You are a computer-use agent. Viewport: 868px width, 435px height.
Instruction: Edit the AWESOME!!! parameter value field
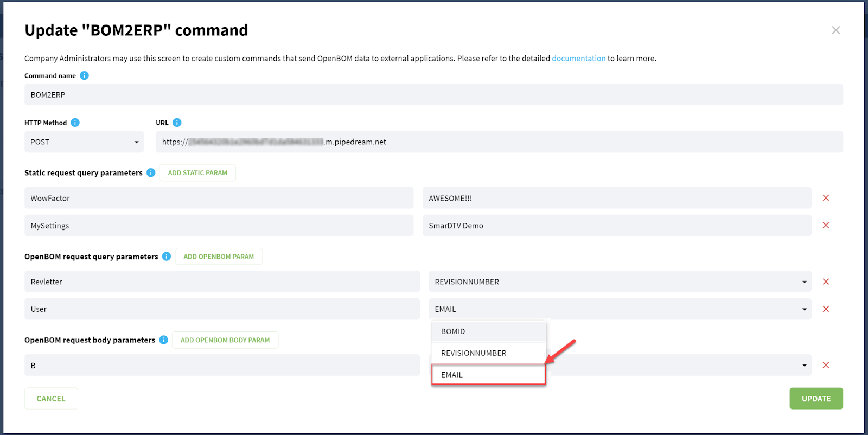pos(617,198)
